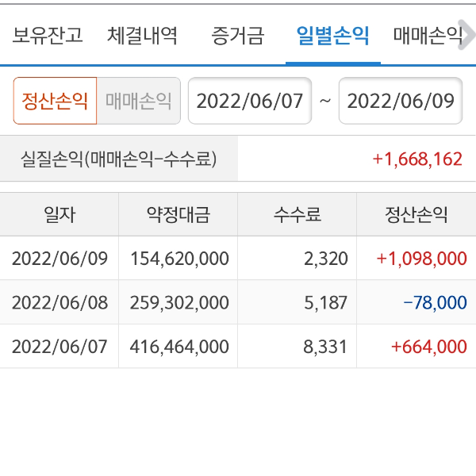Viewport: 476px width, 476px height.
Task: Click the -78,000 settlement loss value
Action: pyautogui.click(x=435, y=302)
